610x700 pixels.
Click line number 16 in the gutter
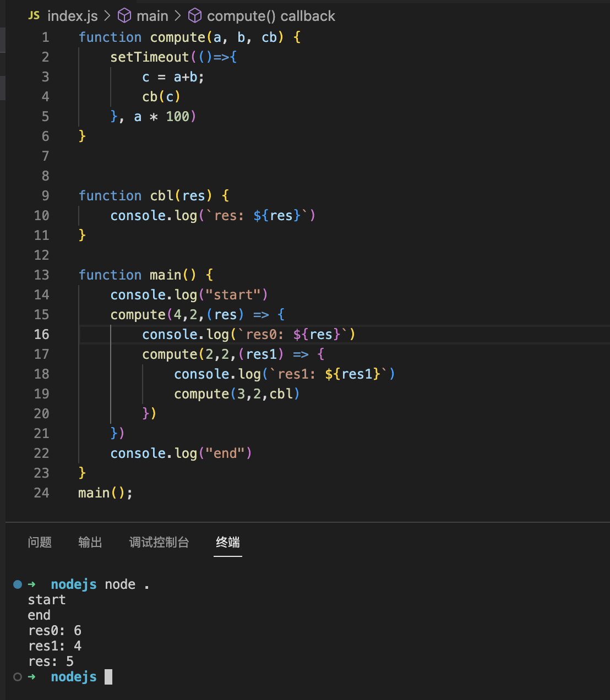[x=42, y=335]
